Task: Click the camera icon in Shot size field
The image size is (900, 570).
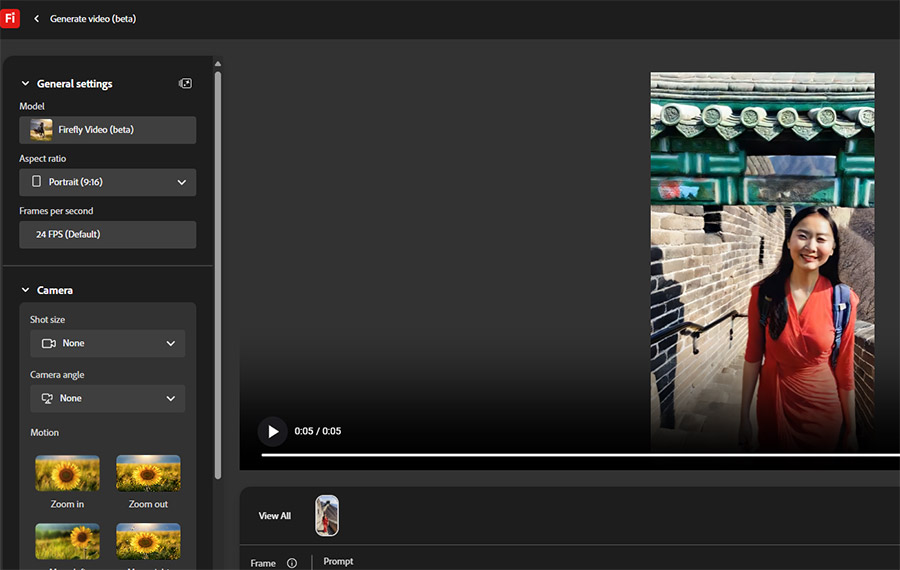Action: pyautogui.click(x=48, y=343)
